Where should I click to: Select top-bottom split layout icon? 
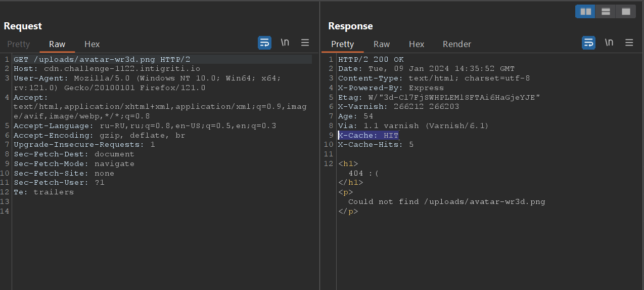606,11
